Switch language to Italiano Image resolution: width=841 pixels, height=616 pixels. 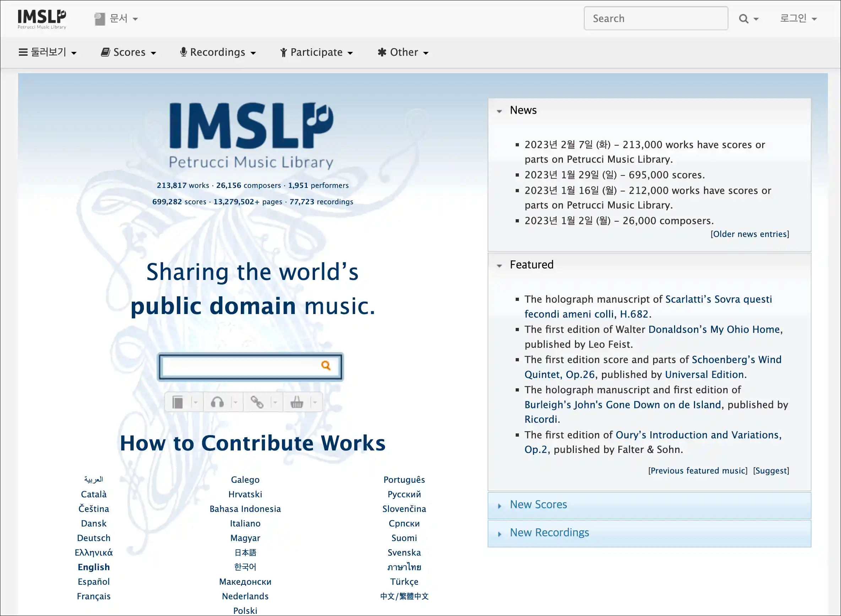245,524
